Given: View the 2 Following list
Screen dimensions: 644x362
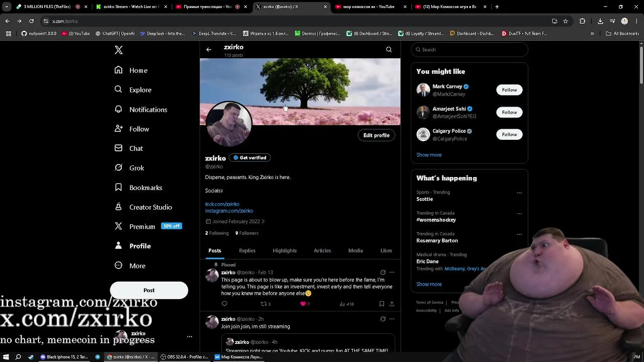Looking at the screenshot, I should (217, 233).
